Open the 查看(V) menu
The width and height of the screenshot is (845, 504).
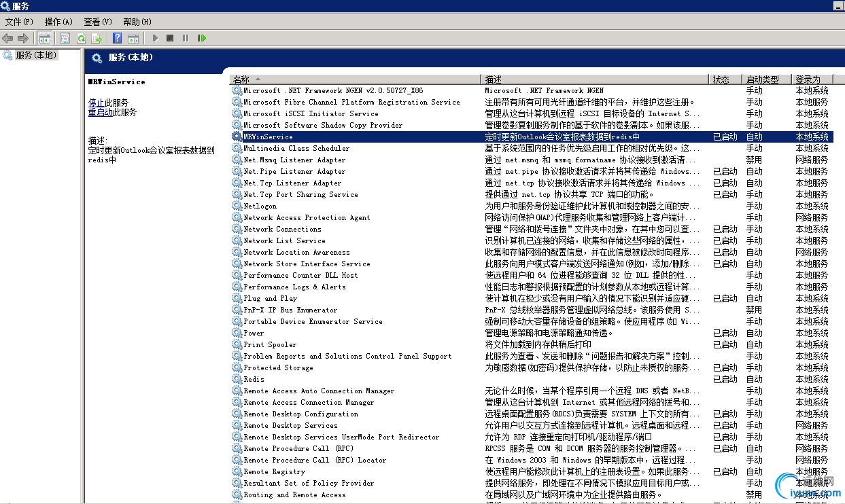pos(98,22)
